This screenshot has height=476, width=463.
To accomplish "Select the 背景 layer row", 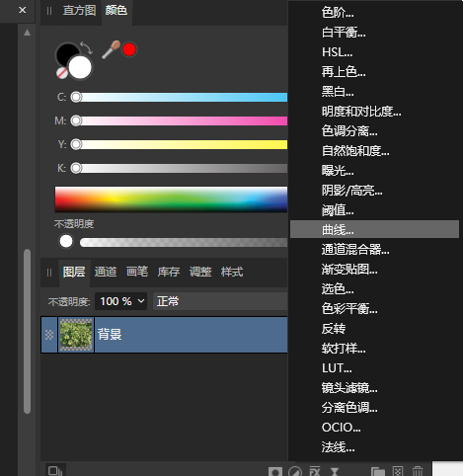I will coord(164,335).
